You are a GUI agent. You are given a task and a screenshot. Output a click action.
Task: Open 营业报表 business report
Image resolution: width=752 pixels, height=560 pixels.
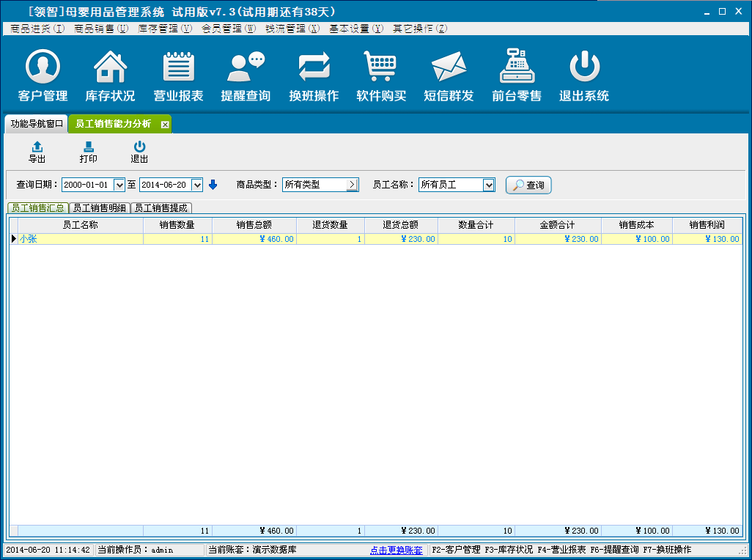coord(178,76)
